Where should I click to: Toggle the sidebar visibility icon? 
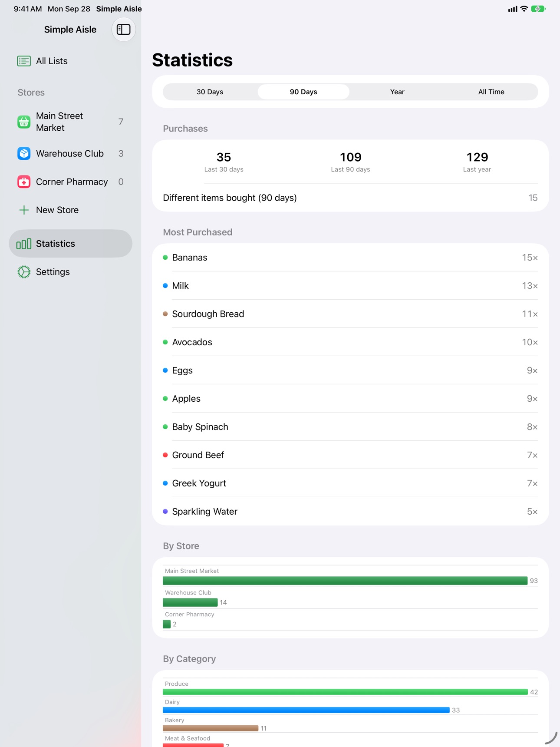(123, 30)
